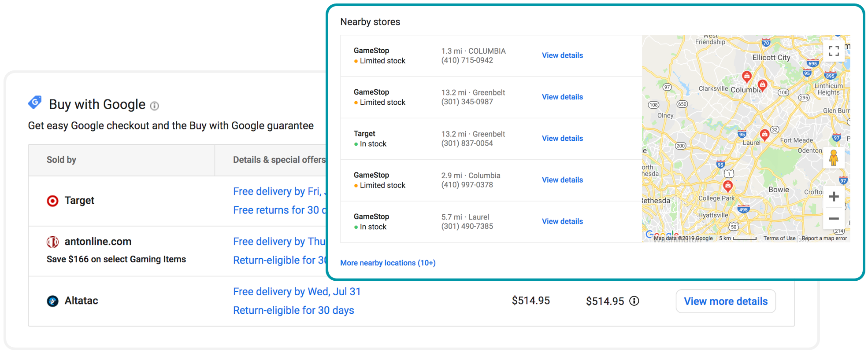Open More nearby locations (10+)

point(388,263)
